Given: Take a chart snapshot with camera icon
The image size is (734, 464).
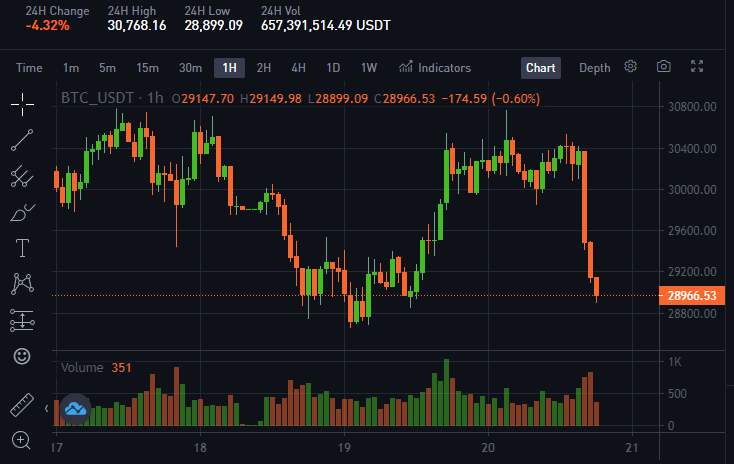Looking at the screenshot, I should point(663,66).
